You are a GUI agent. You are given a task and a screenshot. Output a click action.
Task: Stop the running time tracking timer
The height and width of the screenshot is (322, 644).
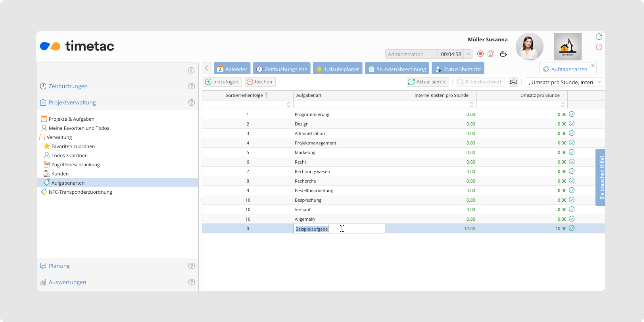(480, 54)
